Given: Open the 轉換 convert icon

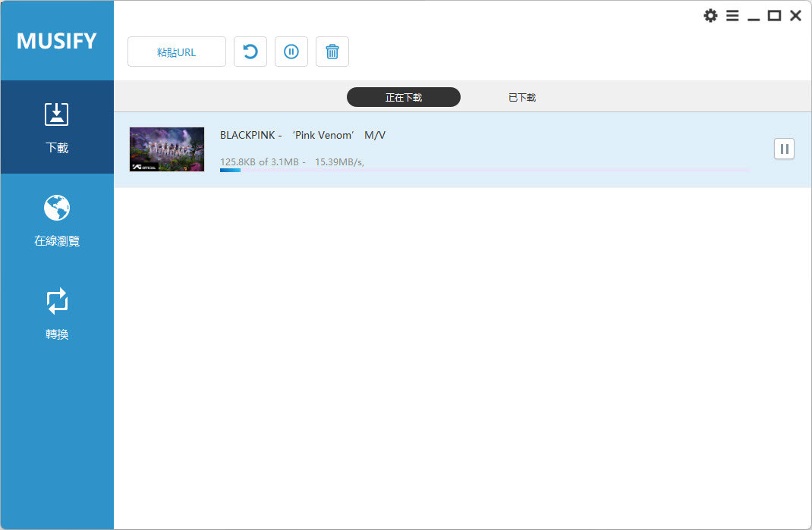Looking at the screenshot, I should (57, 301).
